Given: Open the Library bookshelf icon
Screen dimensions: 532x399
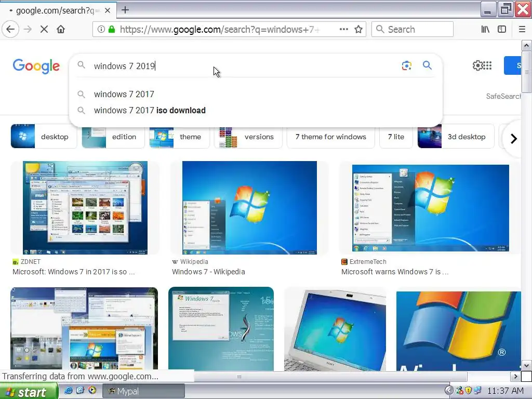Looking at the screenshot, I should (x=485, y=29).
